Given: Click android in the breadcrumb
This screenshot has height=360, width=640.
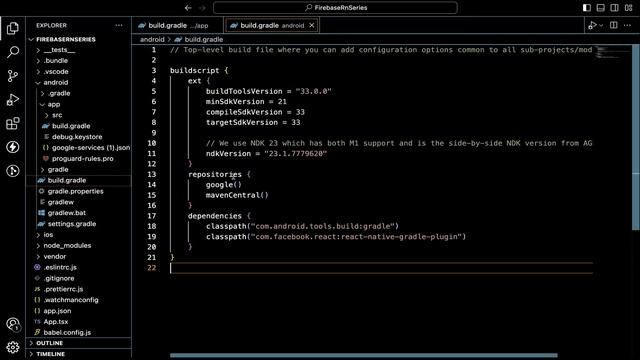Looking at the screenshot, I should (152, 40).
